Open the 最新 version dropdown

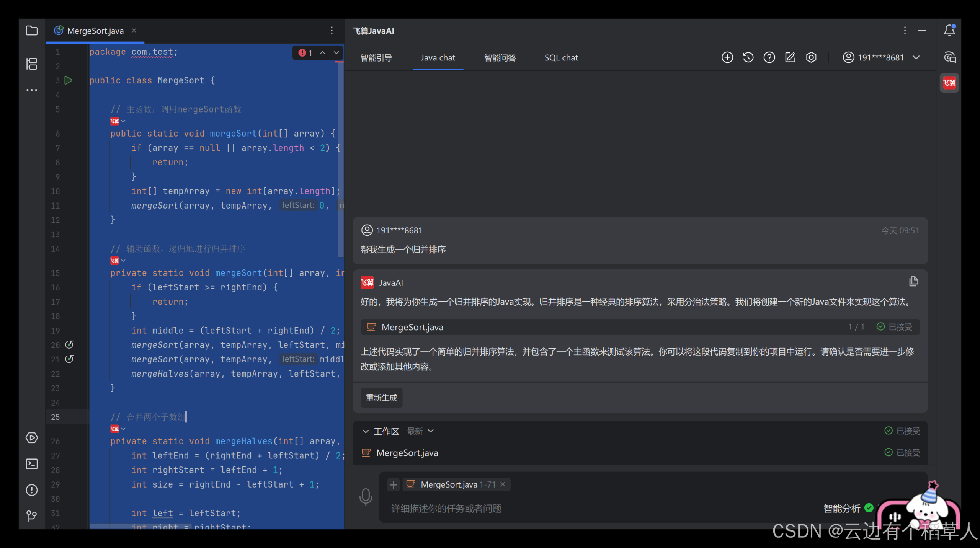pyautogui.click(x=420, y=431)
